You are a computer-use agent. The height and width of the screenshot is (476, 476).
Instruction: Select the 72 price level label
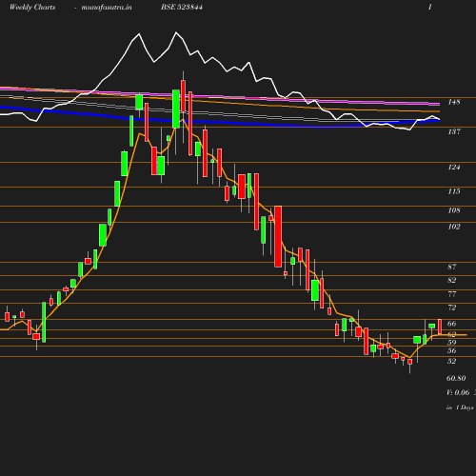(452, 307)
